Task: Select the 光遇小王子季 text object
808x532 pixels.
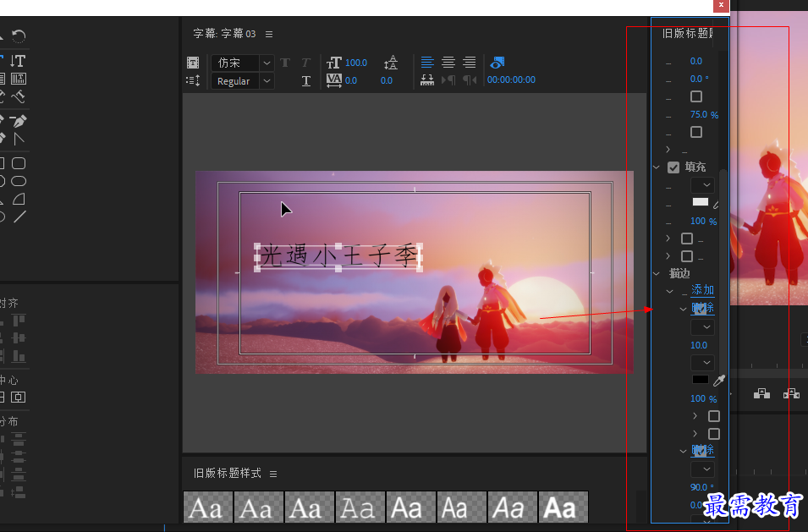Action: [x=338, y=256]
